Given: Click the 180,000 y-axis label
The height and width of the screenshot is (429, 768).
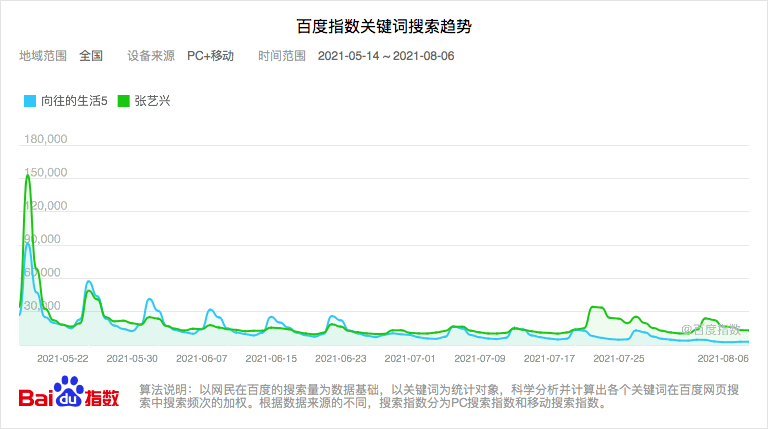Looking at the screenshot, I should (x=46, y=139).
